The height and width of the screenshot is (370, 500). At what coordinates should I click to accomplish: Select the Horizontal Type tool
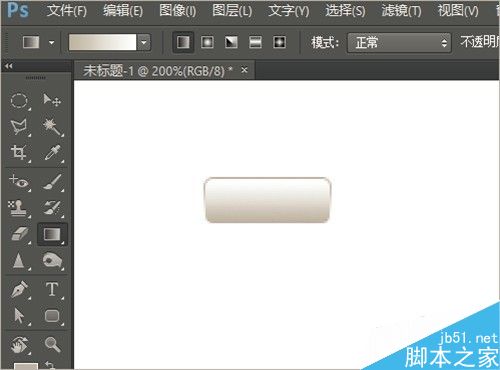point(52,289)
